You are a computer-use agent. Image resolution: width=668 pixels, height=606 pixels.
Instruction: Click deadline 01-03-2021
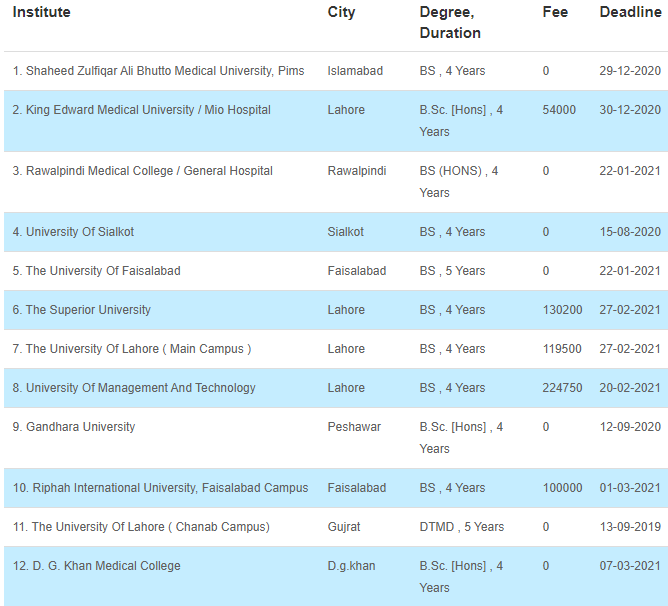click(630, 488)
